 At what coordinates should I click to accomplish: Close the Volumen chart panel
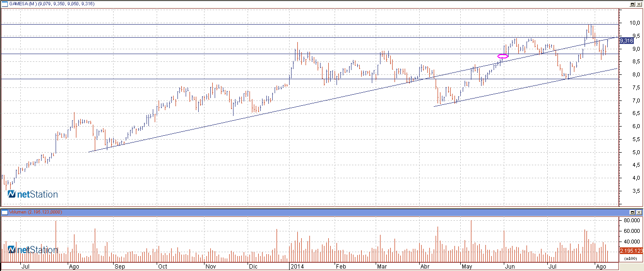639,212
